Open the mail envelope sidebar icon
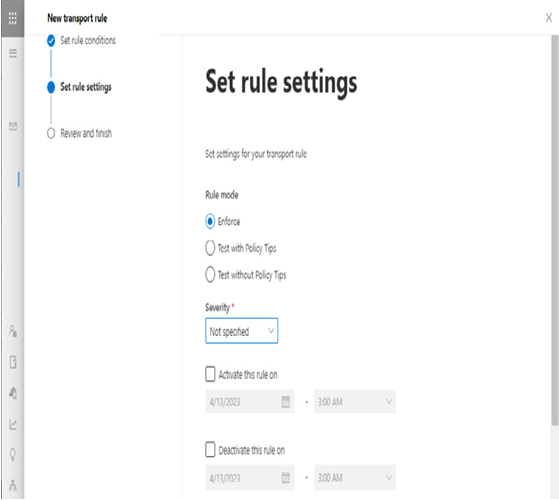The width and height of the screenshot is (559, 500). (x=13, y=126)
